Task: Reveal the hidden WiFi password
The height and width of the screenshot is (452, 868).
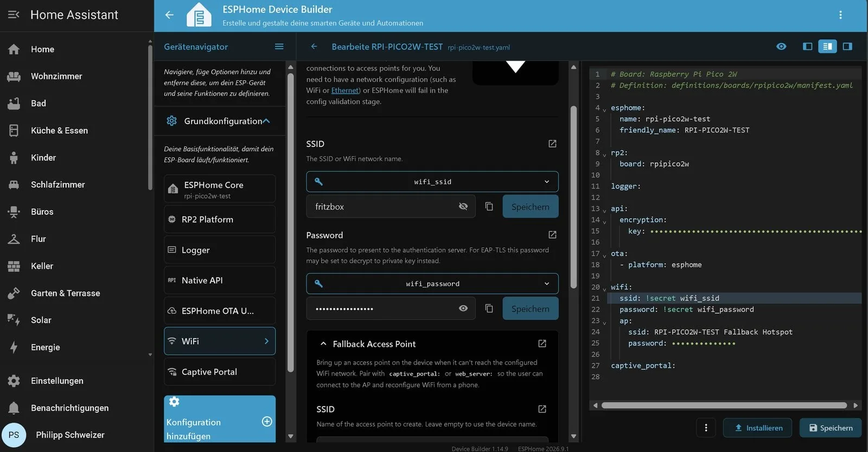Action: (463, 309)
